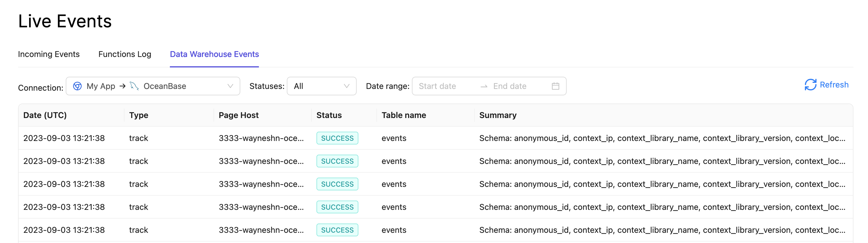Click the first row's events table name
868x243 pixels.
(x=394, y=138)
